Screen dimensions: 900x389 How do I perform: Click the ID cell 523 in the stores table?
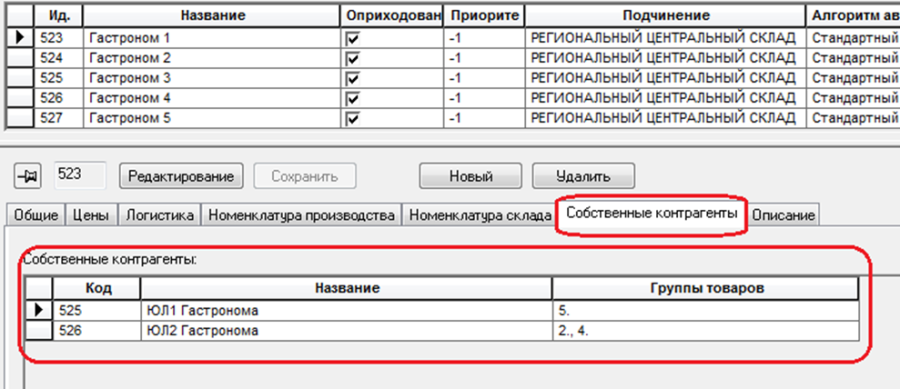59,38
